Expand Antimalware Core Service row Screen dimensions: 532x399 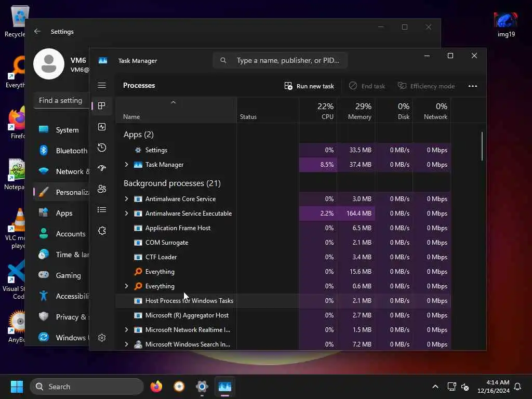pyautogui.click(x=127, y=199)
